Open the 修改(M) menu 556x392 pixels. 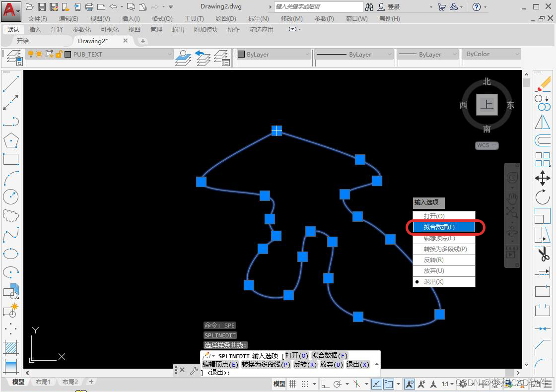click(x=291, y=18)
